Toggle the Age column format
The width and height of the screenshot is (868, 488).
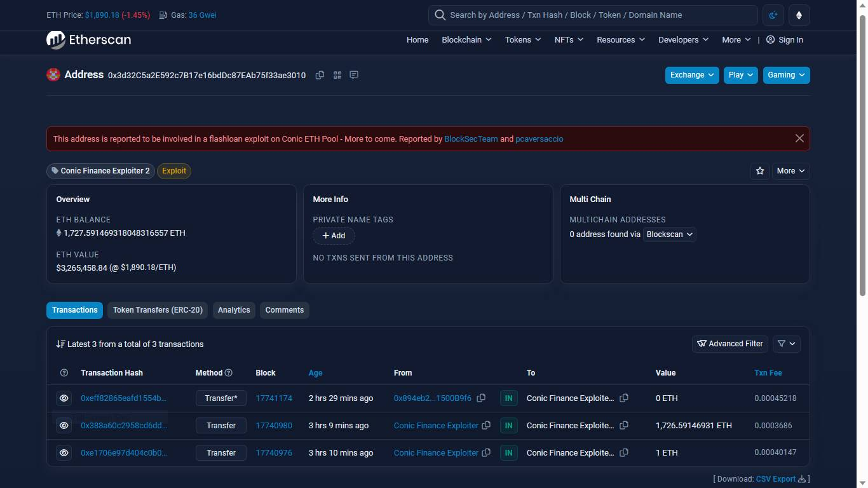click(x=315, y=373)
